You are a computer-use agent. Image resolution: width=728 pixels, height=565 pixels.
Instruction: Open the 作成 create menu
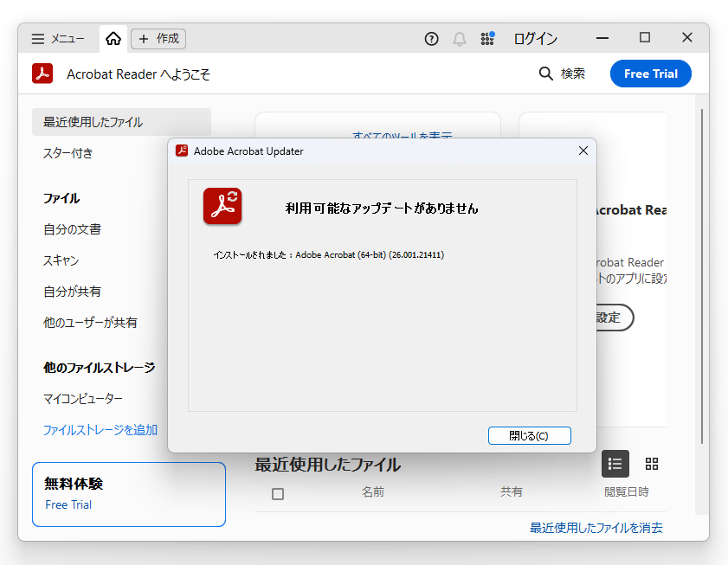(x=158, y=38)
